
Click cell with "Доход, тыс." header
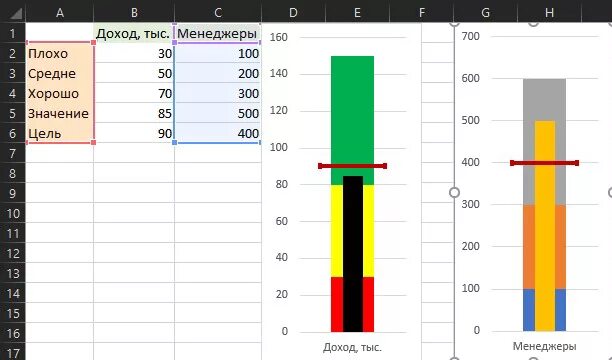(134, 33)
